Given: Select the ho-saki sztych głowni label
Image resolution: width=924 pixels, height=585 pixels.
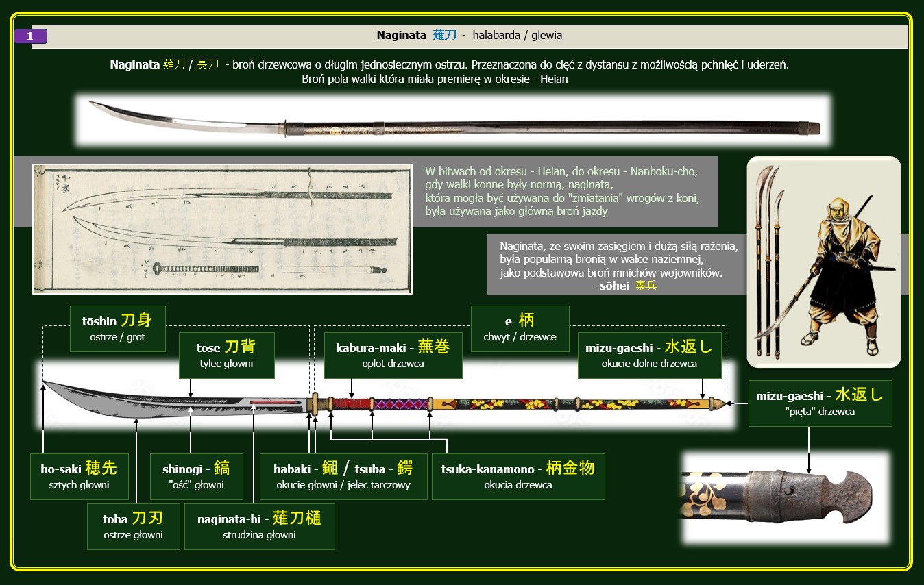Looking at the screenshot, I should pos(79,476).
